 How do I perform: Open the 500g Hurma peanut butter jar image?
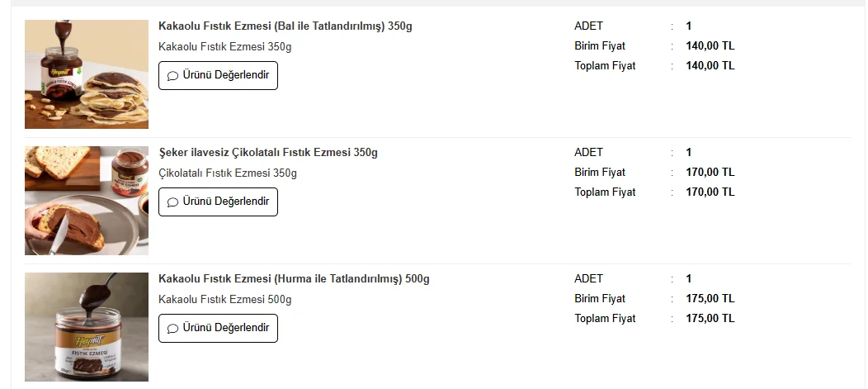[87, 327]
